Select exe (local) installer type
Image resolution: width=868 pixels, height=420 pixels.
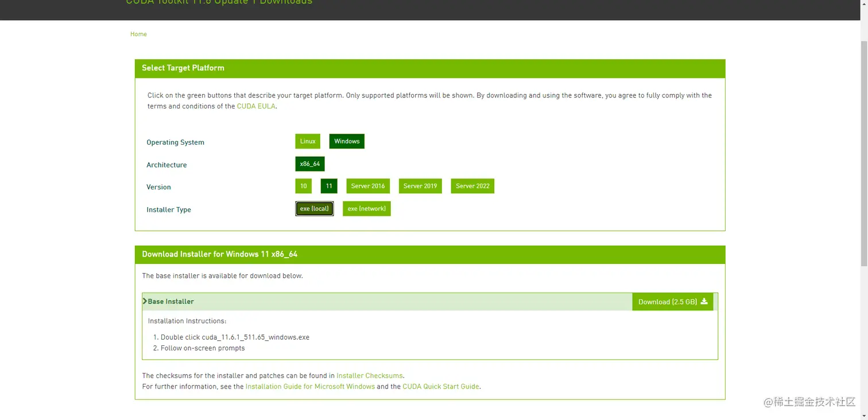tap(315, 208)
